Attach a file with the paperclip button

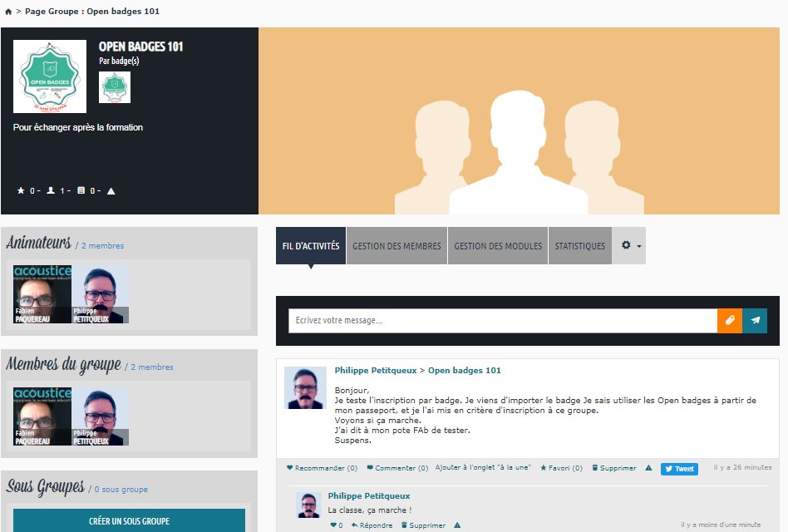tap(730, 321)
